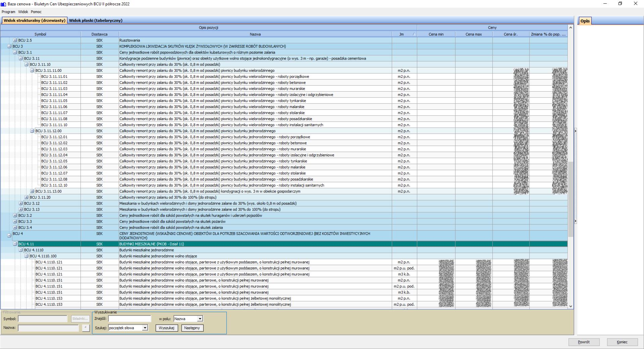Screen dimensions: 644x349
Task: Select row BCU 3.11.11.01 roboty porządkowe
Action: click(x=284, y=77)
